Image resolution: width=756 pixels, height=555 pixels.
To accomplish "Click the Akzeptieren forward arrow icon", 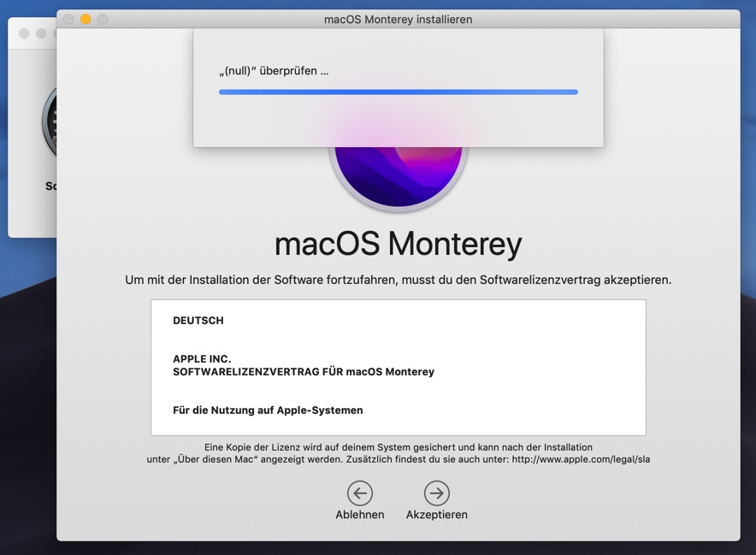I will [x=437, y=493].
